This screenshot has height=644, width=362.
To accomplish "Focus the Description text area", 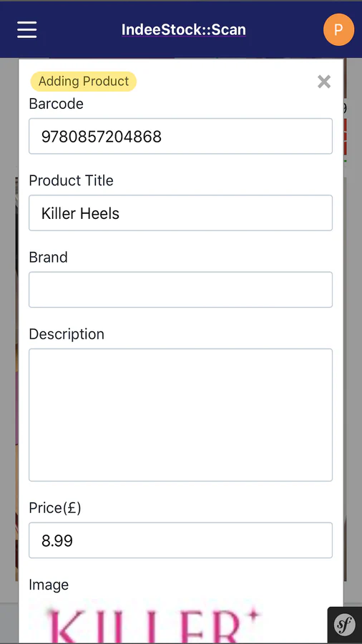I will (x=180, y=415).
